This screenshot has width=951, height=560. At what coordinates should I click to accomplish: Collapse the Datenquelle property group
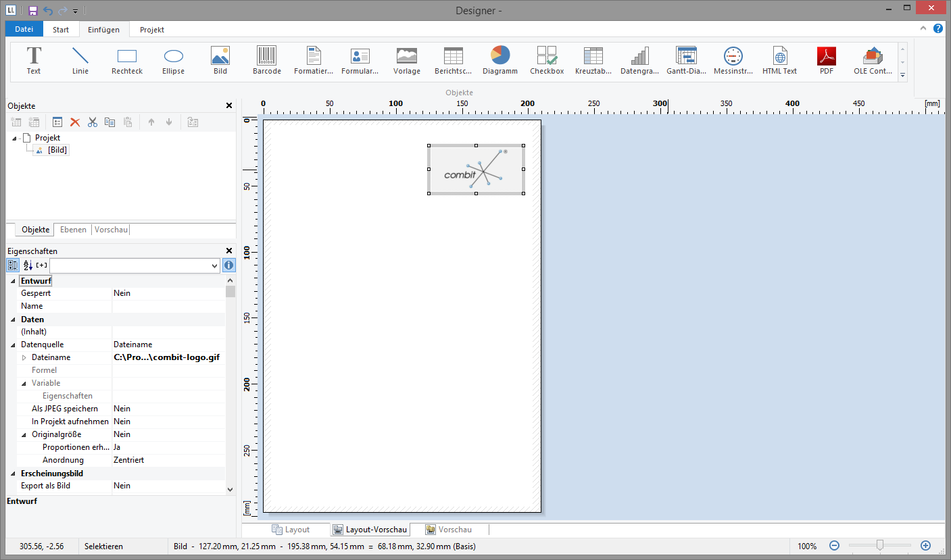[14, 345]
